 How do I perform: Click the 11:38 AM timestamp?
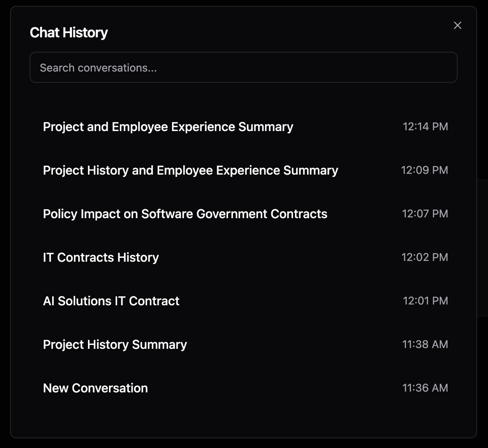pos(424,344)
